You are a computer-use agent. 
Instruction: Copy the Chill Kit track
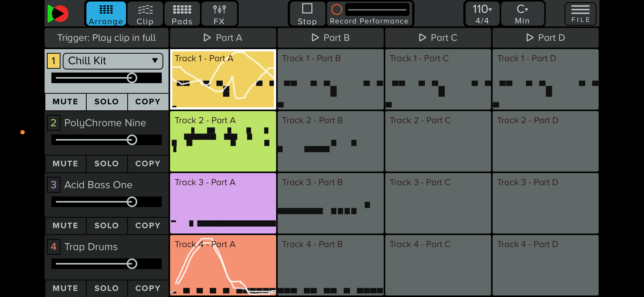pos(148,102)
